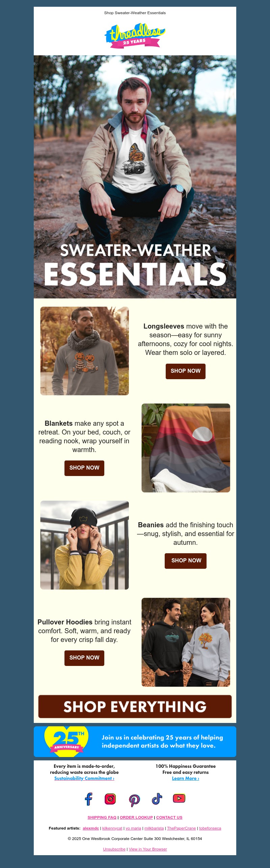Click the Threadless 25 Years logo

tap(135, 36)
